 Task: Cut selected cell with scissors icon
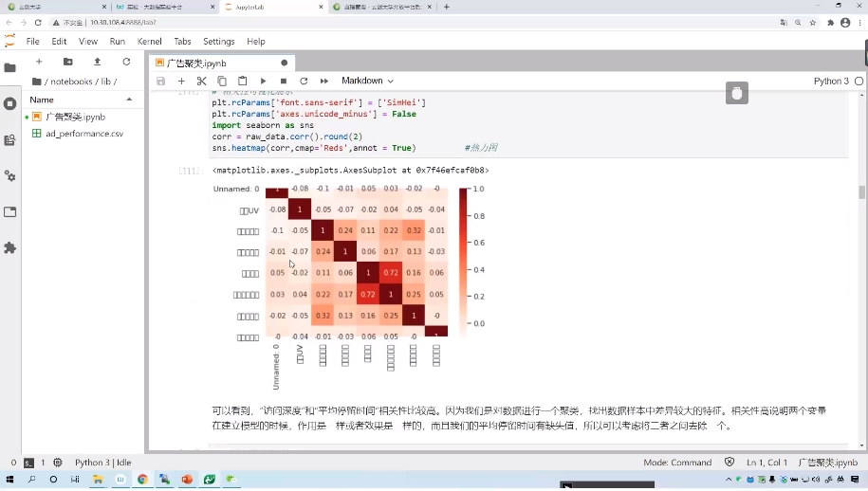[x=201, y=82]
